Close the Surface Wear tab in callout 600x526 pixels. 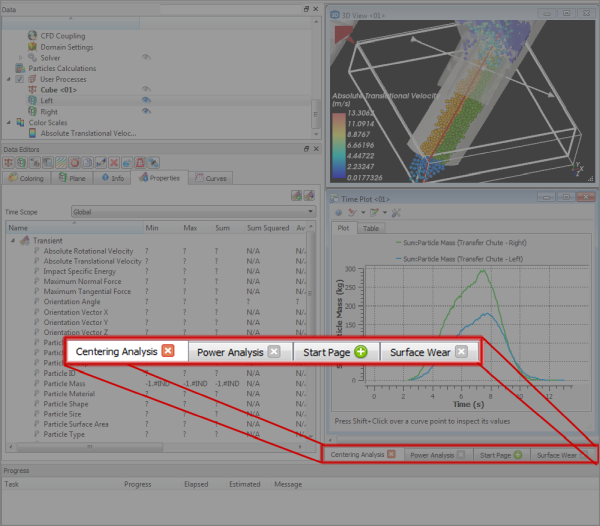click(x=461, y=351)
